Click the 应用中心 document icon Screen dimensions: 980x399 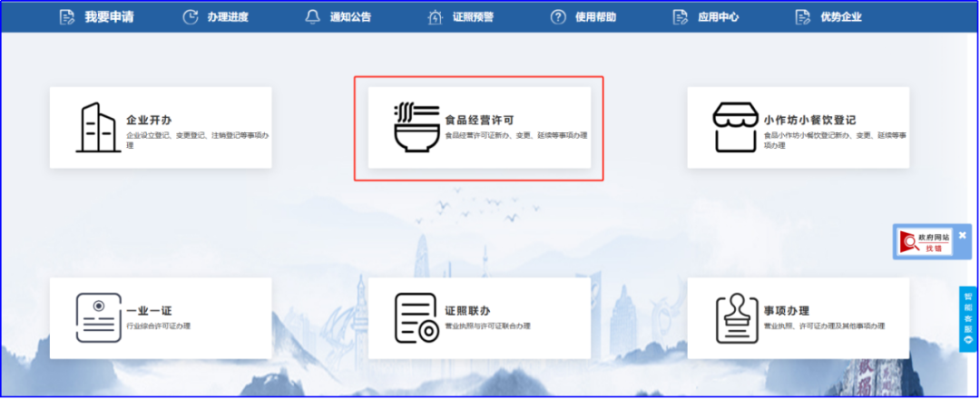coord(681,17)
